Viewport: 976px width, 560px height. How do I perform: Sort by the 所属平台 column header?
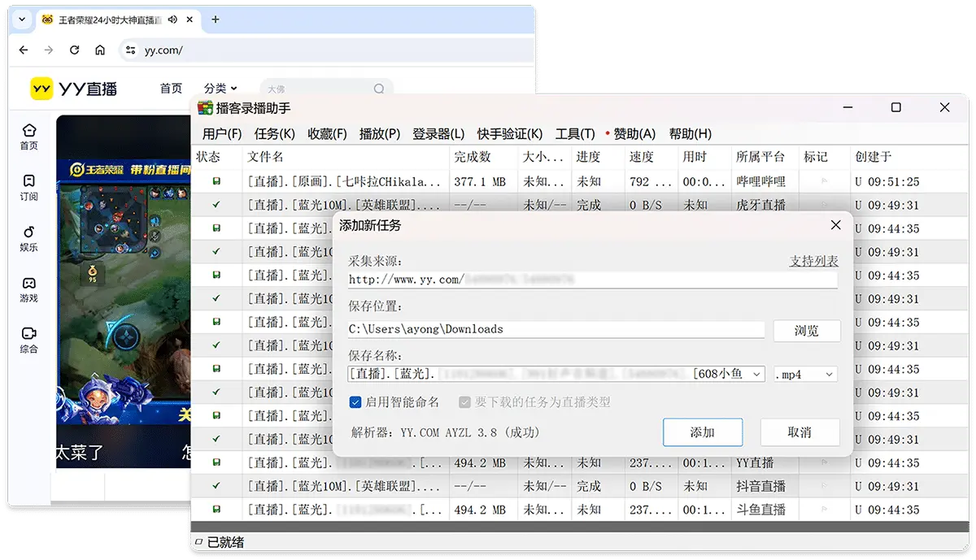pyautogui.click(x=765, y=157)
